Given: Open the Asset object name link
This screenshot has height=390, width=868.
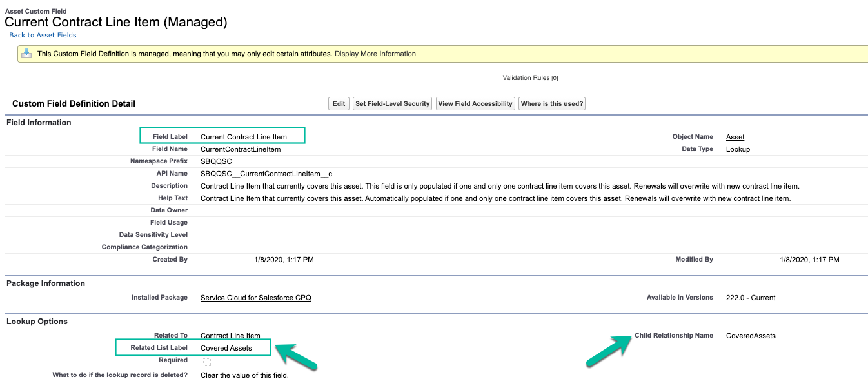Looking at the screenshot, I should point(735,137).
